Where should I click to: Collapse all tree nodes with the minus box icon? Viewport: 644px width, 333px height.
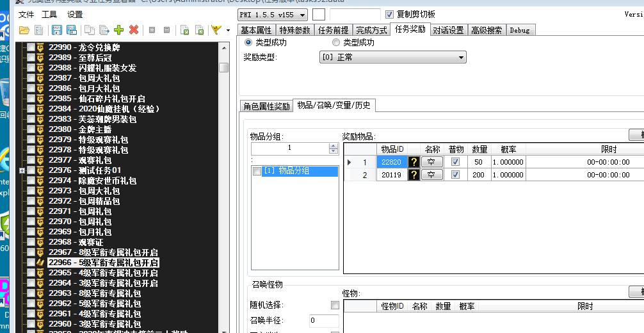[x=166, y=30]
